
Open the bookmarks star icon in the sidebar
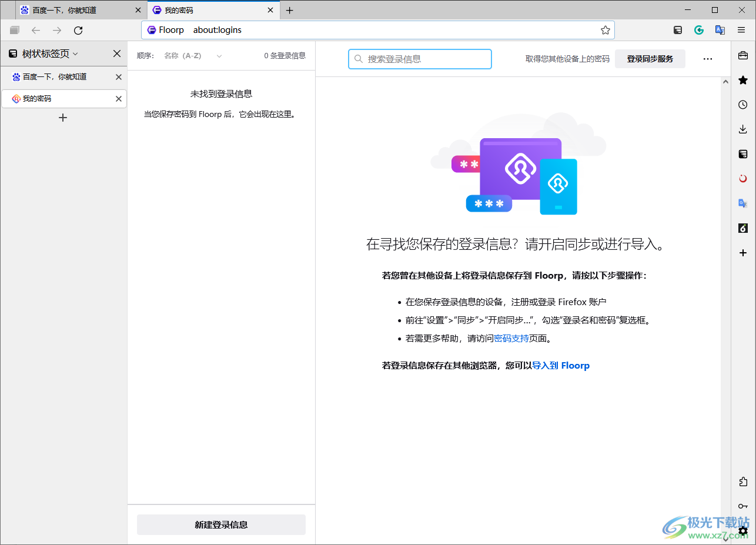click(742, 79)
